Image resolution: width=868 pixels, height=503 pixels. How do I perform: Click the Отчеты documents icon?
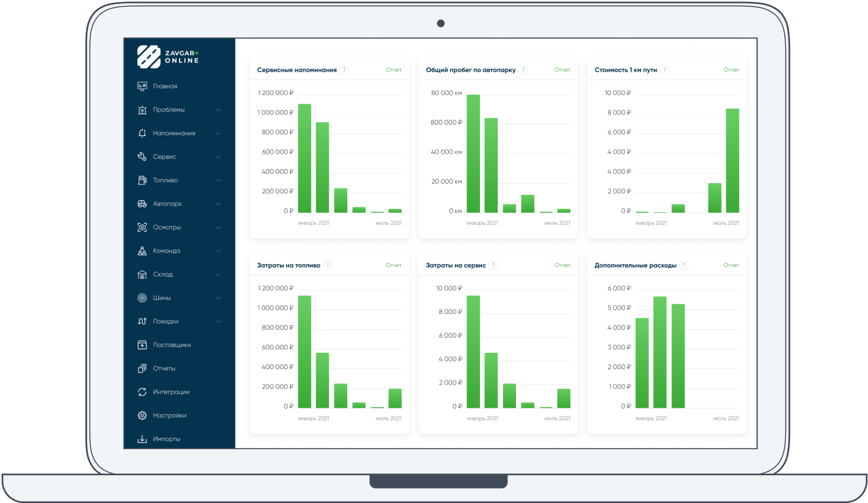pos(142,369)
